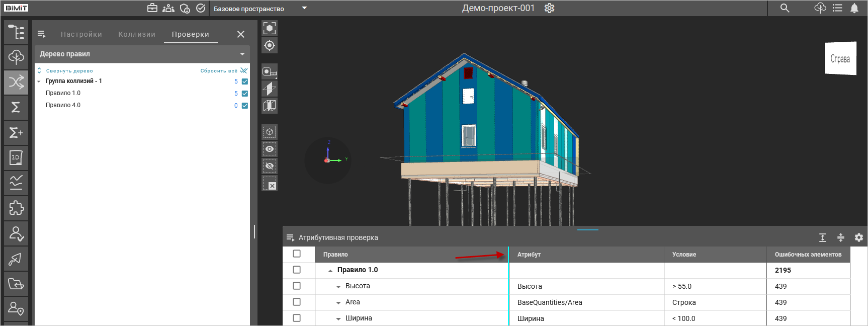Click the fit model to view icon

(x=270, y=28)
